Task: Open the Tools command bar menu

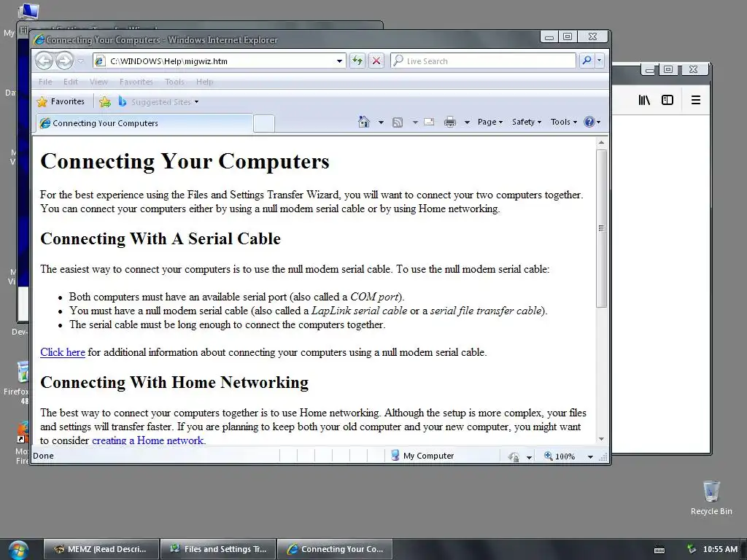Action: pos(564,122)
